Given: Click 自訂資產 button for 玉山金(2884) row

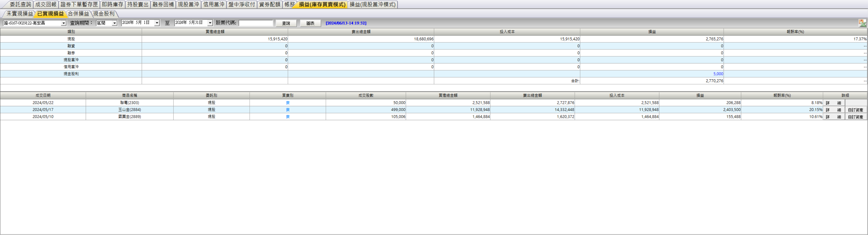Looking at the screenshot, I should pos(856,110).
